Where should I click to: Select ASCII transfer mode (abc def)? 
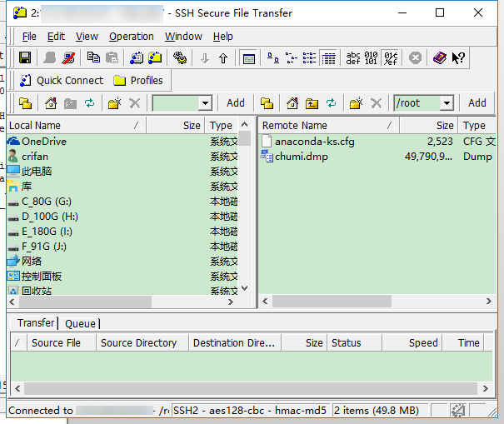click(x=353, y=58)
